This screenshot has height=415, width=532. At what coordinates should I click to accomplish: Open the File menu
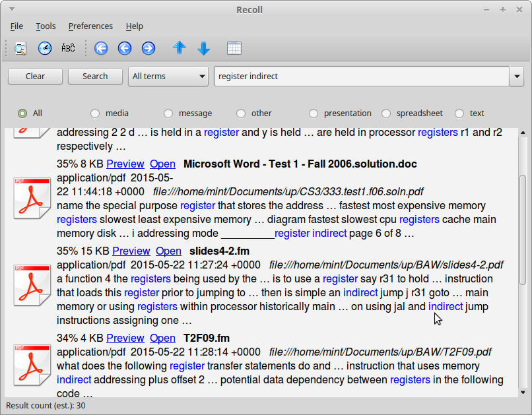pyautogui.click(x=17, y=26)
